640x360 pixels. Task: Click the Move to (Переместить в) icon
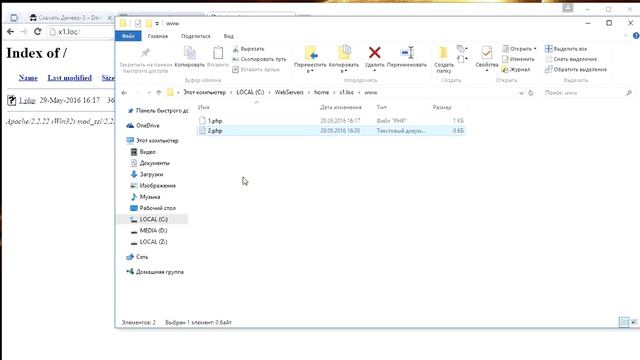[311, 53]
